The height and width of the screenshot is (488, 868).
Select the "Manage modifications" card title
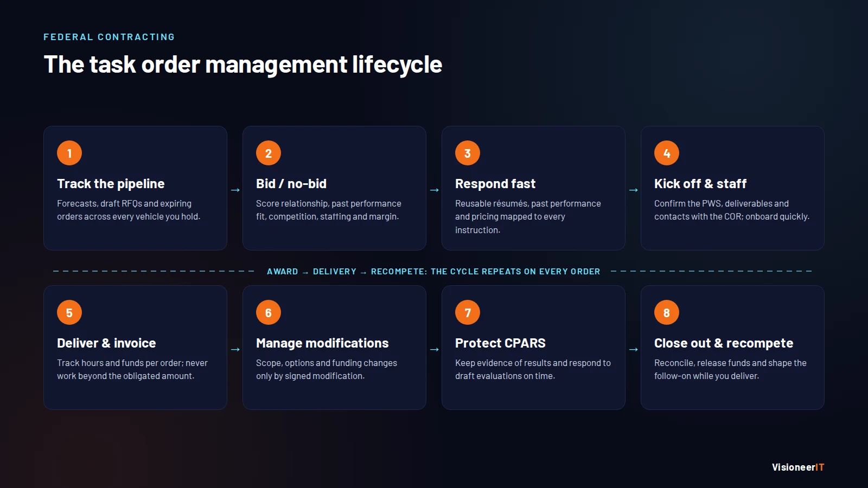(322, 343)
